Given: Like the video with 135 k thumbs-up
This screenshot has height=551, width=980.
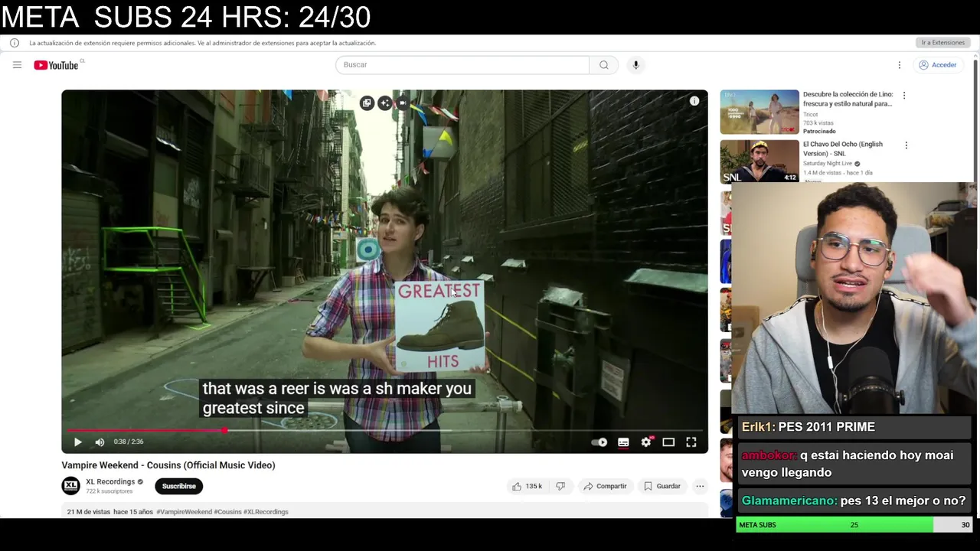Looking at the screenshot, I should coord(528,486).
